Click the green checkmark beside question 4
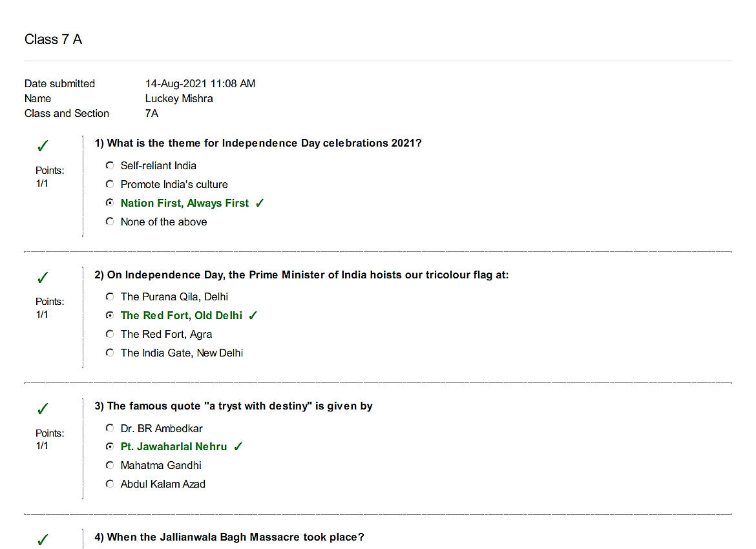Screen dimensions: 756x549 43,539
